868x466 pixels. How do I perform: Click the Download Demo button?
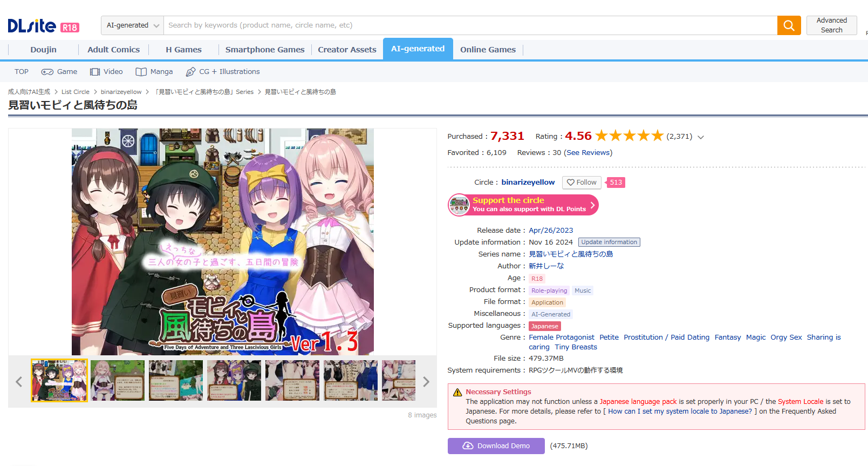496,446
